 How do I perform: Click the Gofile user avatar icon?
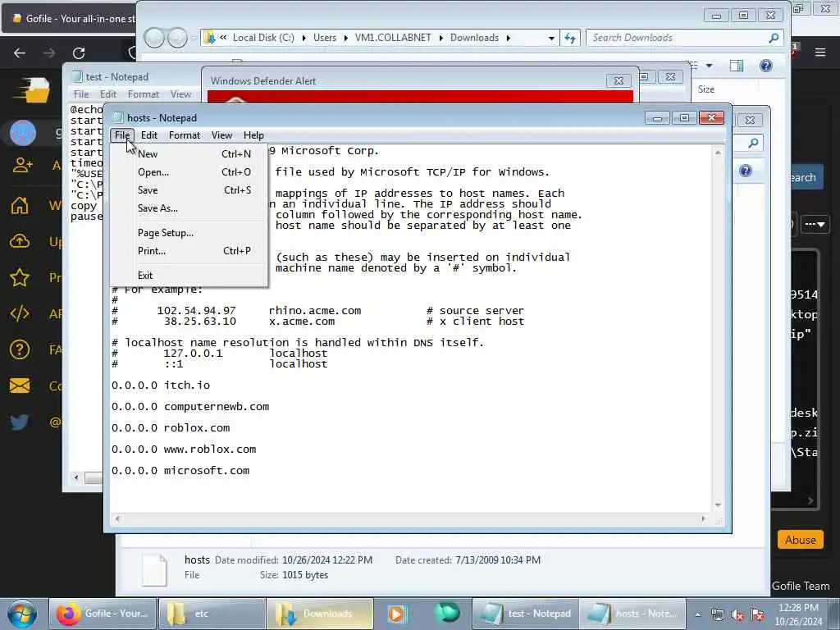point(23,132)
